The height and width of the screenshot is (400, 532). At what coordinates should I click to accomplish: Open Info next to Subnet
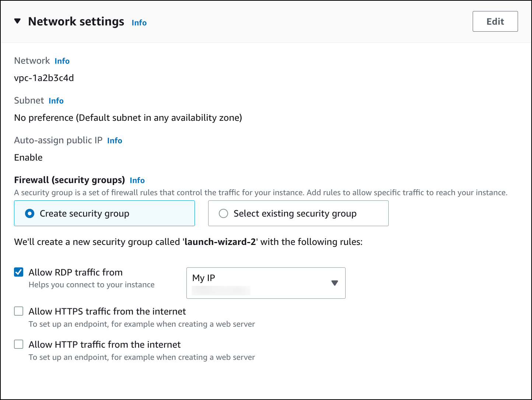point(56,101)
